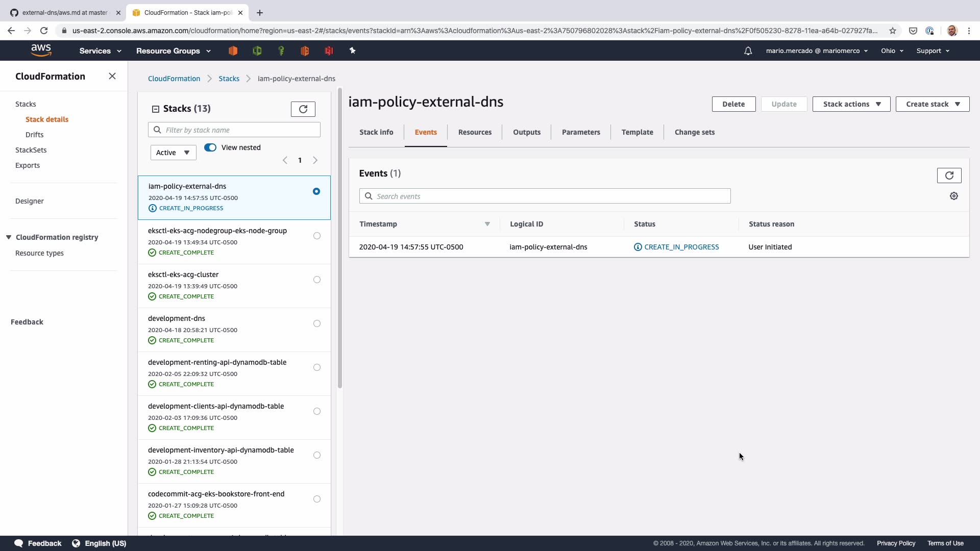Switch to the Resources tab
The image size is (980, 551).
pyautogui.click(x=475, y=132)
